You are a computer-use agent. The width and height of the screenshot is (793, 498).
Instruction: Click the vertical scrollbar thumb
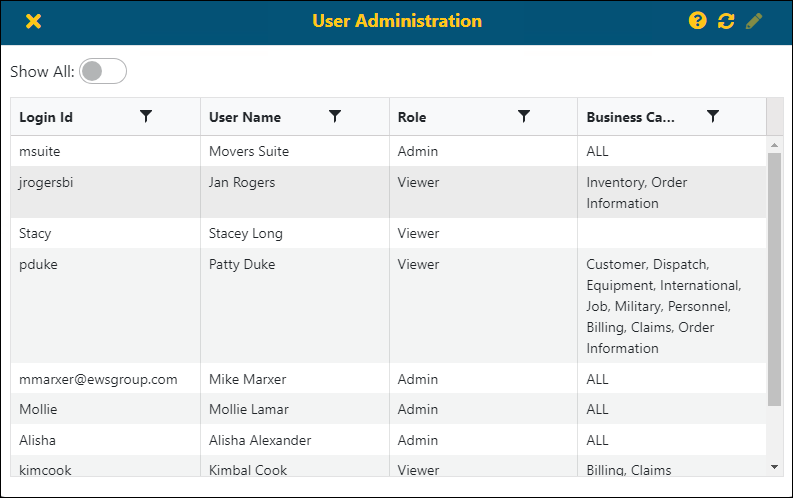click(775, 279)
